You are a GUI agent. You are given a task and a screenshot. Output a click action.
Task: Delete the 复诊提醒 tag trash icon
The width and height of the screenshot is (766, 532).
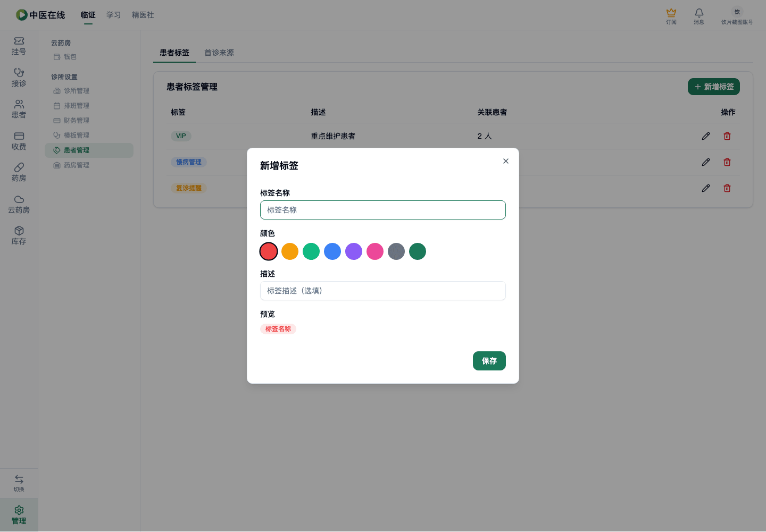727,188
